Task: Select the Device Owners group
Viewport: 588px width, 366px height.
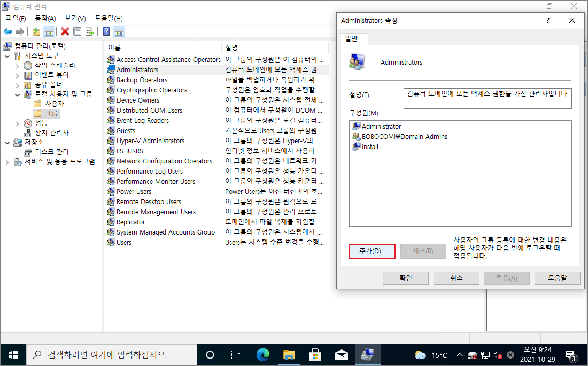Action: coord(133,100)
